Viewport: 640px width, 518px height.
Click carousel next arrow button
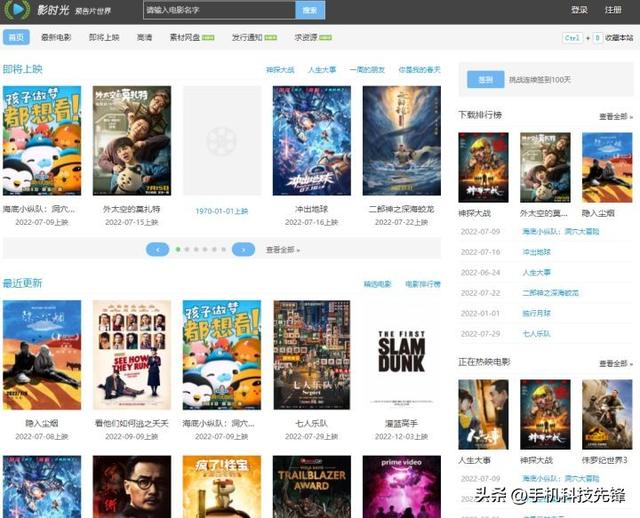(243, 249)
